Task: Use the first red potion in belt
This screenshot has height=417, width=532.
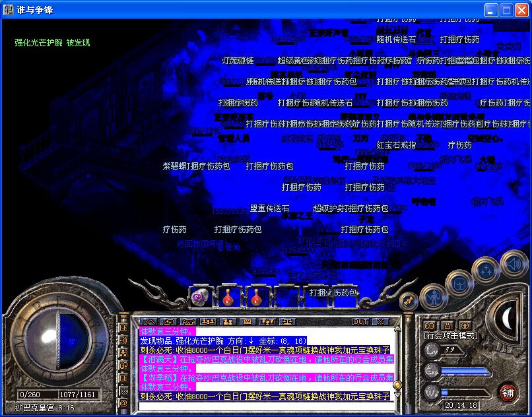Action: coord(227,297)
